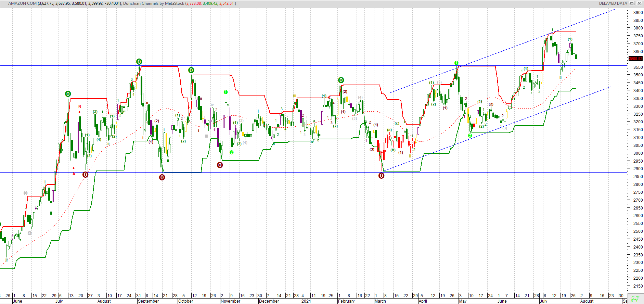Select the horizontal blue line near 3560
The height and width of the screenshot is (304, 644).
(x=313, y=66)
